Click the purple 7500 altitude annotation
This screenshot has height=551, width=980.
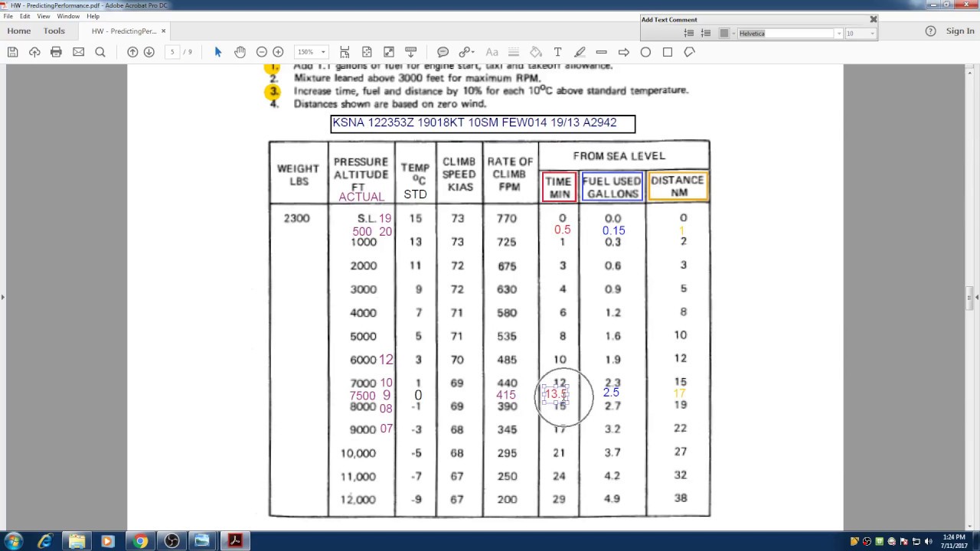pos(363,396)
